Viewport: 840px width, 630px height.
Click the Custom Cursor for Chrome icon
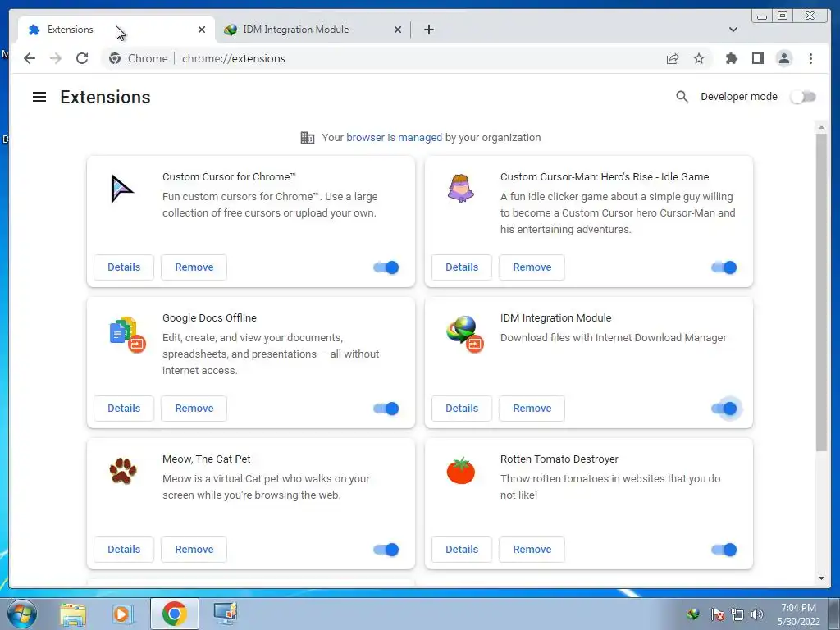pos(121,189)
